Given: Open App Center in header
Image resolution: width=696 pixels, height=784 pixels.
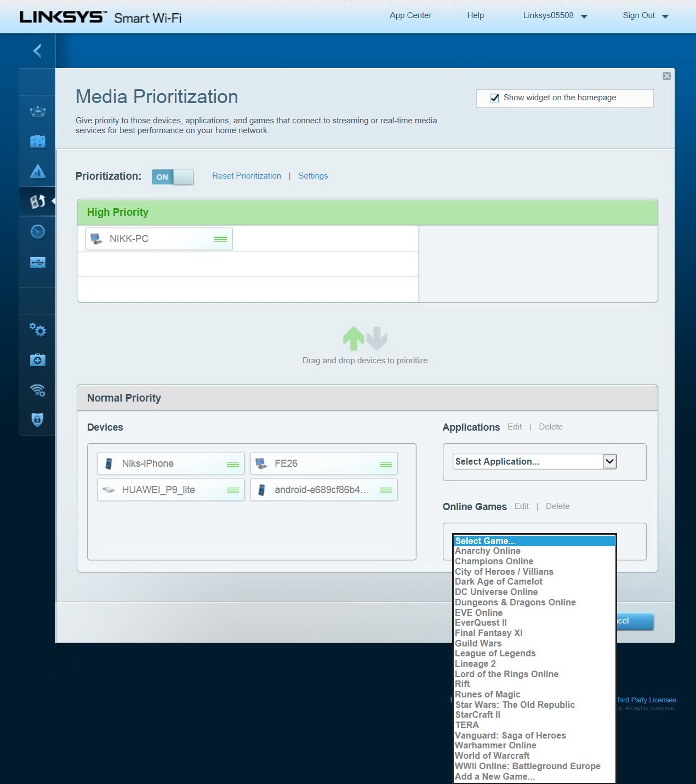Looking at the screenshot, I should [x=410, y=15].
